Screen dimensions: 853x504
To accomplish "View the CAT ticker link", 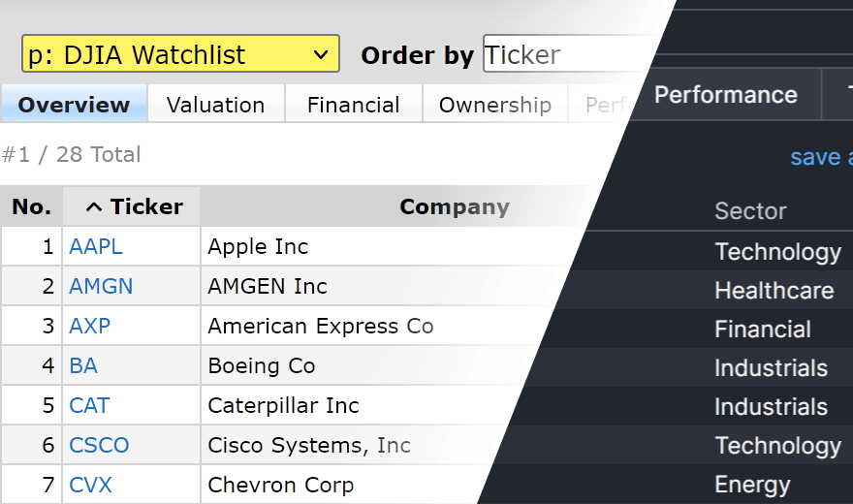I will tap(89, 406).
